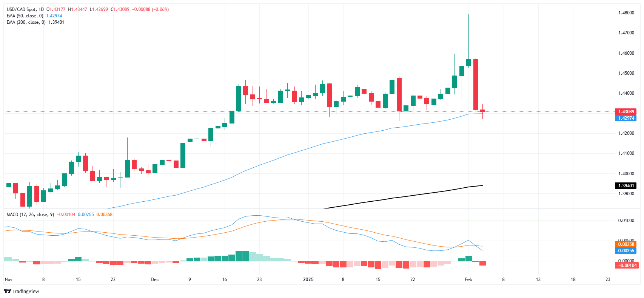Click the TradingView logo icon
This screenshot has height=298, width=644.
[7, 291]
